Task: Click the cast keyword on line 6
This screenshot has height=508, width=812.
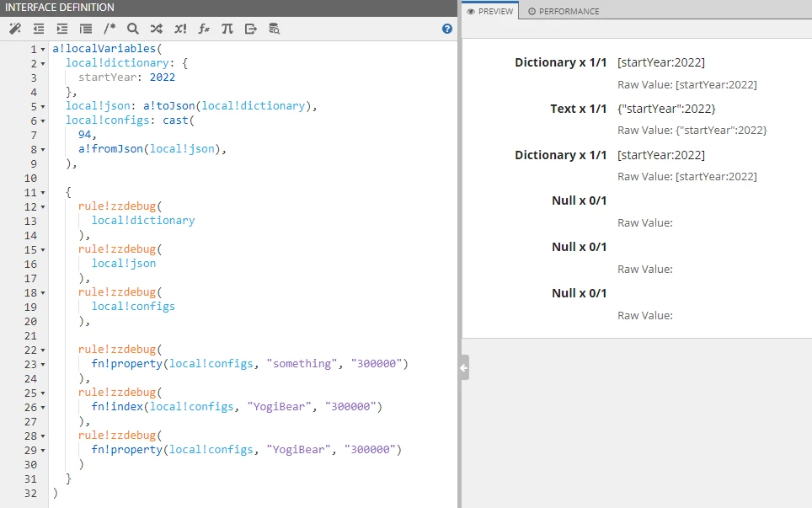Action: [175, 120]
